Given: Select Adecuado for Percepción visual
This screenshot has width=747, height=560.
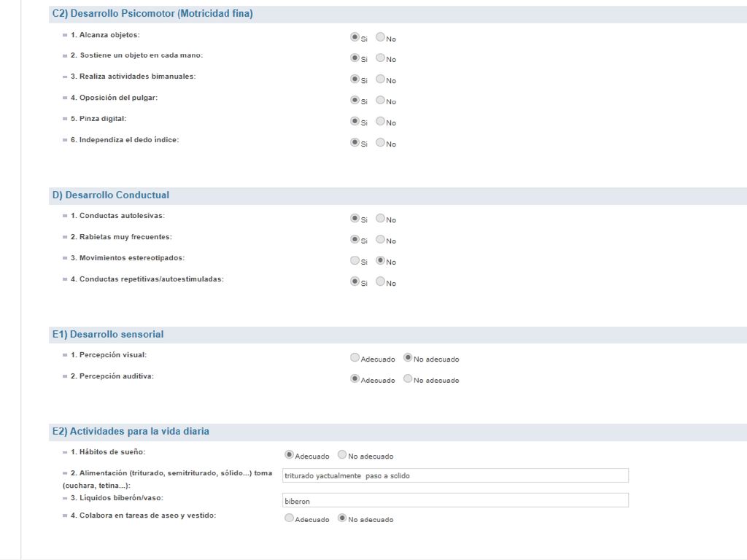Looking at the screenshot, I should click(x=355, y=357).
